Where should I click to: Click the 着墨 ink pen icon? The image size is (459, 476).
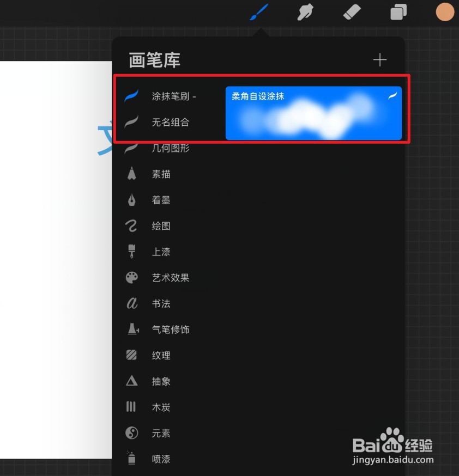point(131,199)
